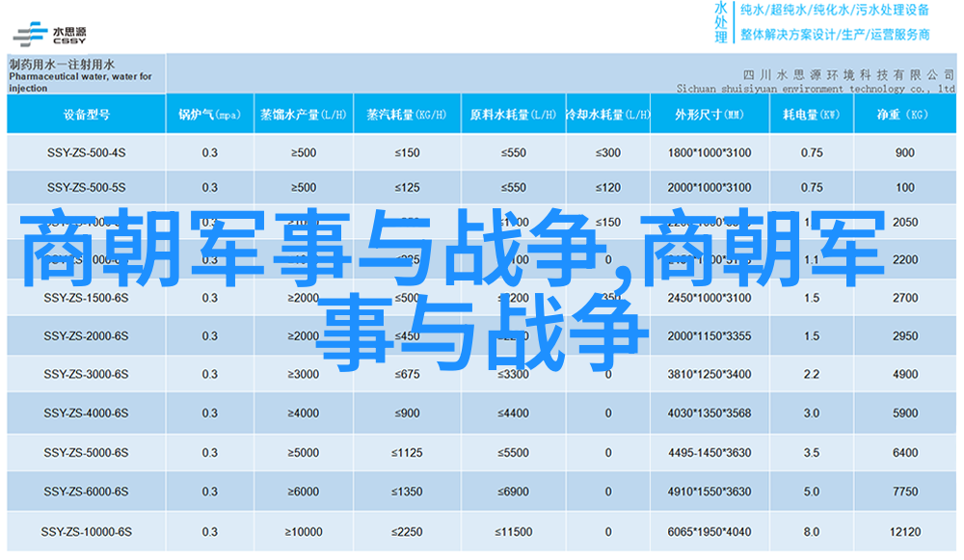
Task: Click the 外形尺寸(MM) column header
Action: [x=709, y=115]
